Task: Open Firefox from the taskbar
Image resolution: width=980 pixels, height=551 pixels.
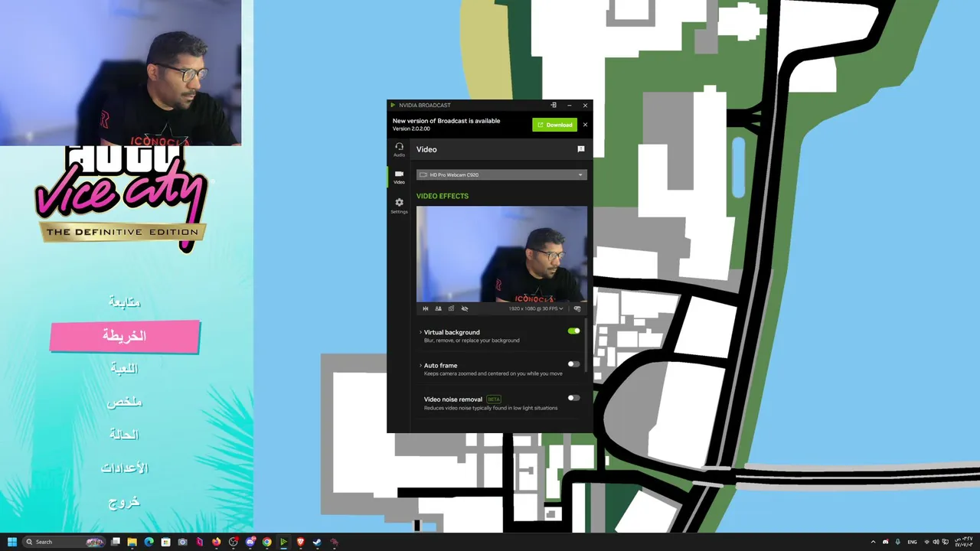Action: click(217, 542)
